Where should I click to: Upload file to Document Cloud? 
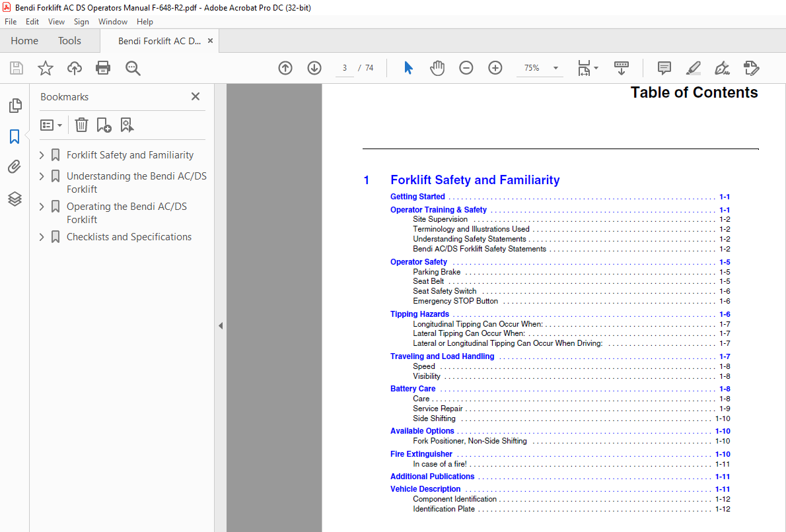pyautogui.click(x=74, y=67)
